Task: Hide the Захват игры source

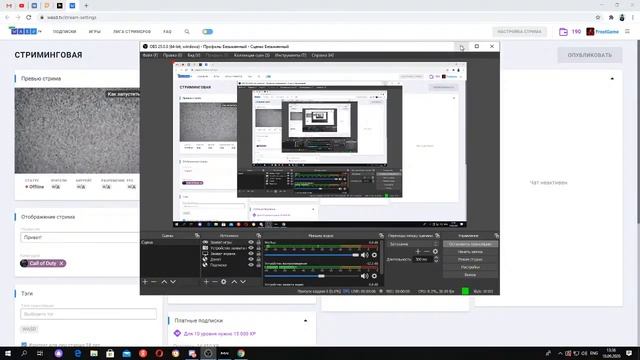Action: pos(251,242)
